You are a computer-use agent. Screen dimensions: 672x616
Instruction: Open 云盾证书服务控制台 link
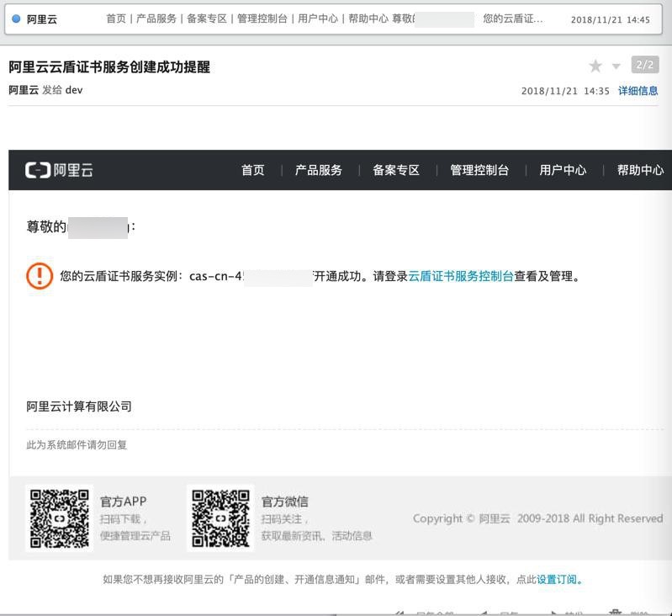coord(461,276)
